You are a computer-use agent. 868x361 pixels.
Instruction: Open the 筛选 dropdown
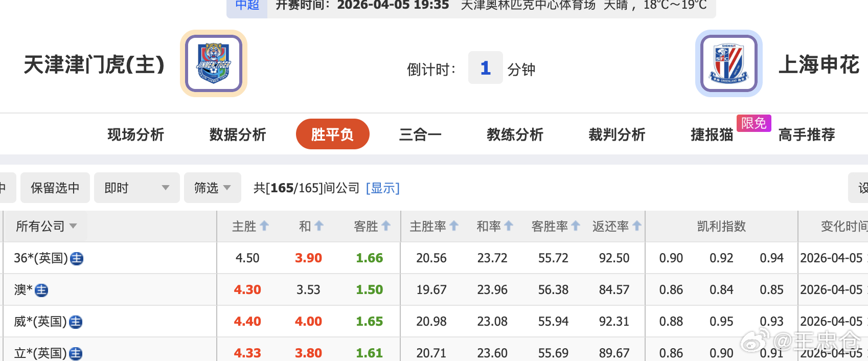click(x=212, y=188)
